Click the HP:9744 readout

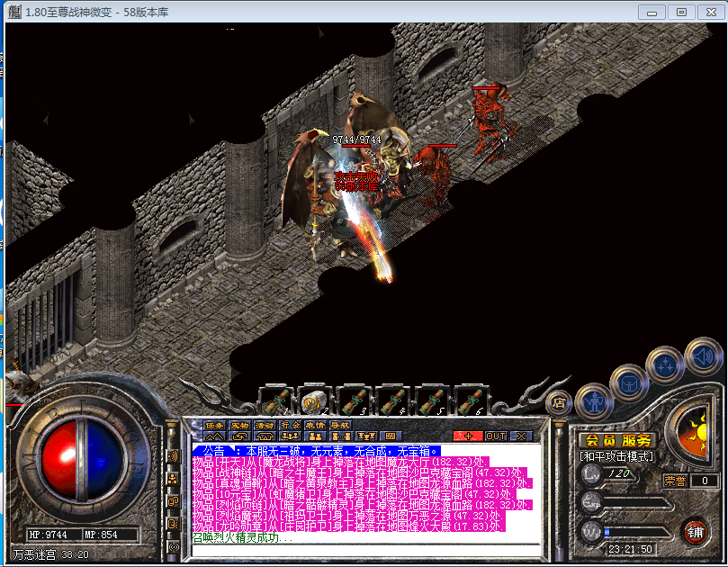coord(49,535)
